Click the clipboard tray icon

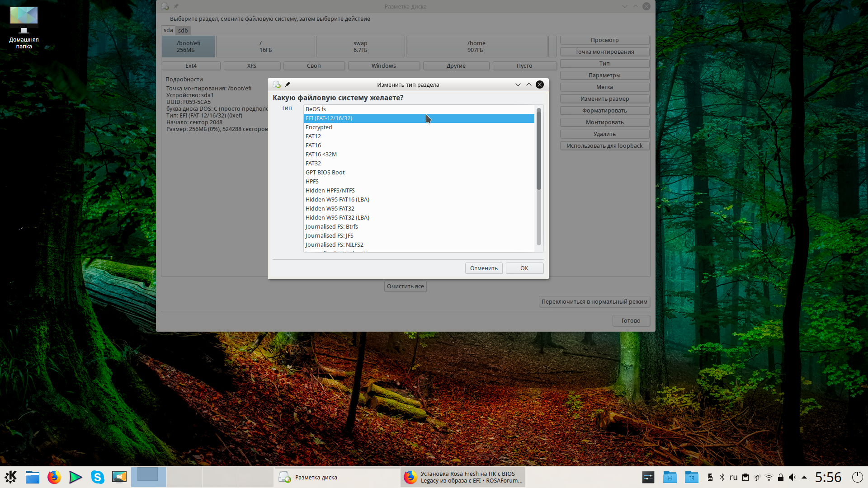click(x=745, y=477)
